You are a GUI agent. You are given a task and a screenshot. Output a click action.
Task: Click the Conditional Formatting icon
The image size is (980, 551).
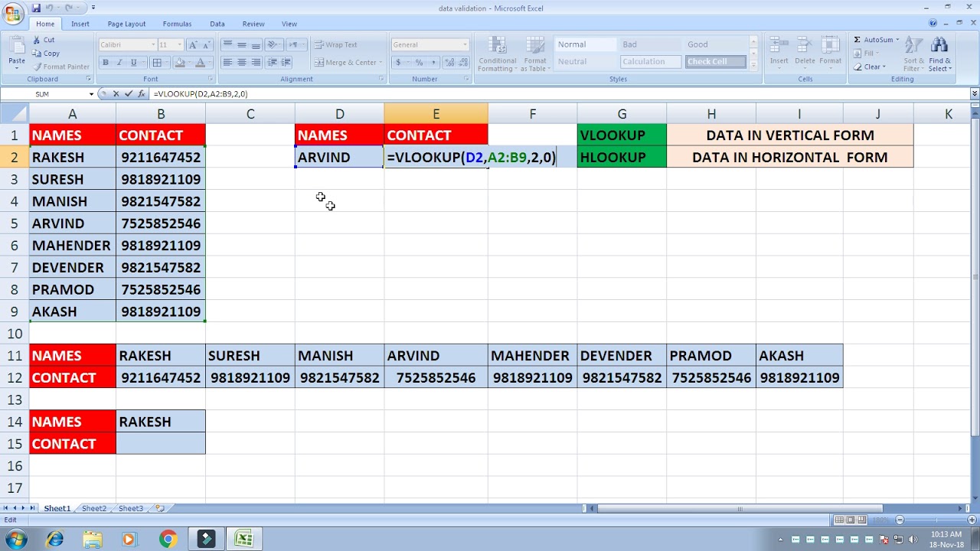(x=497, y=46)
